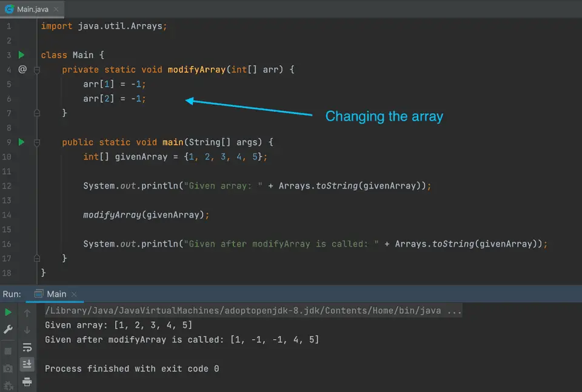Rerun Main with the green Run panel arrow
582x392 pixels.
[x=8, y=313]
